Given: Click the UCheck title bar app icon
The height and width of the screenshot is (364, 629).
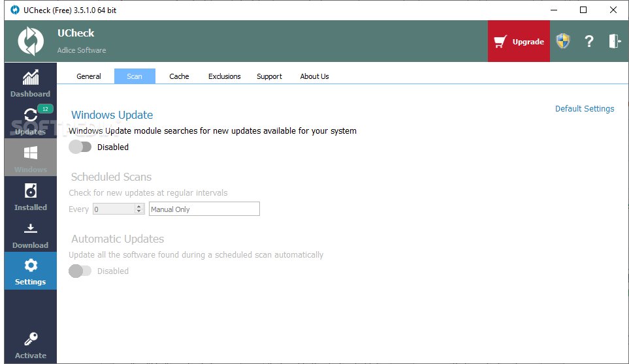Looking at the screenshot, I should [x=15, y=10].
